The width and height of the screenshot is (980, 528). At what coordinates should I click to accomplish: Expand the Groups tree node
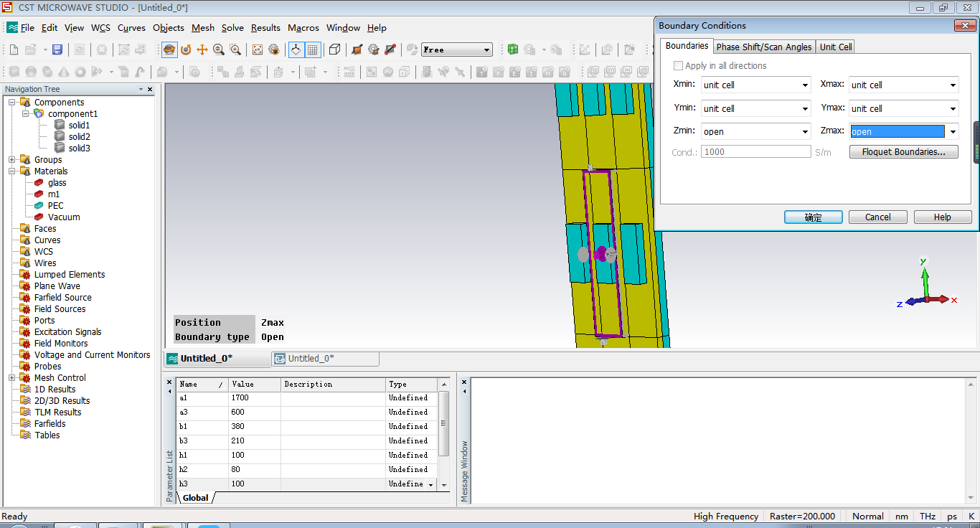click(12, 160)
